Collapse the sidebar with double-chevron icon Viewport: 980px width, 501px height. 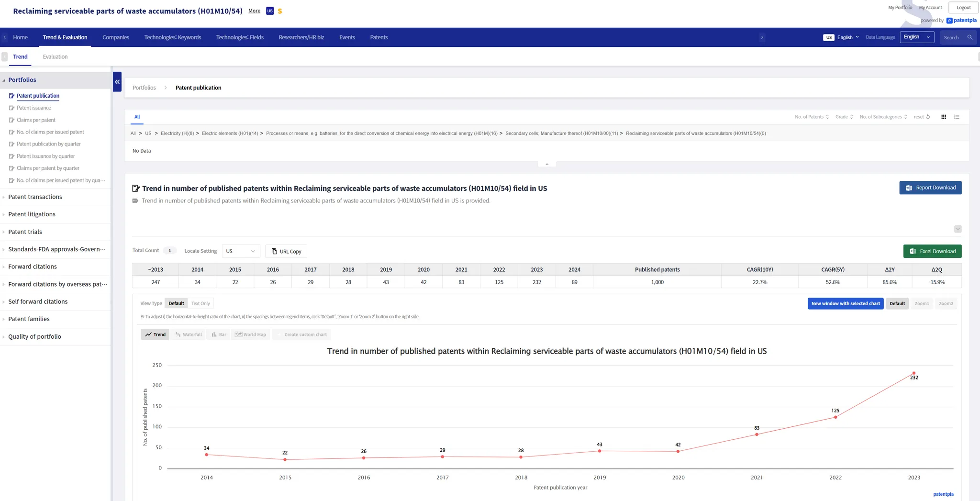(x=117, y=82)
